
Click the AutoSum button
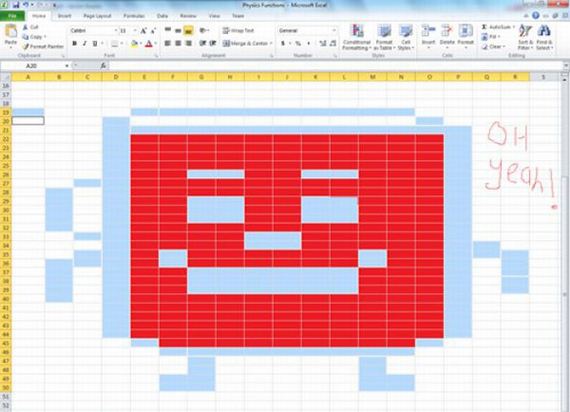tap(496, 27)
